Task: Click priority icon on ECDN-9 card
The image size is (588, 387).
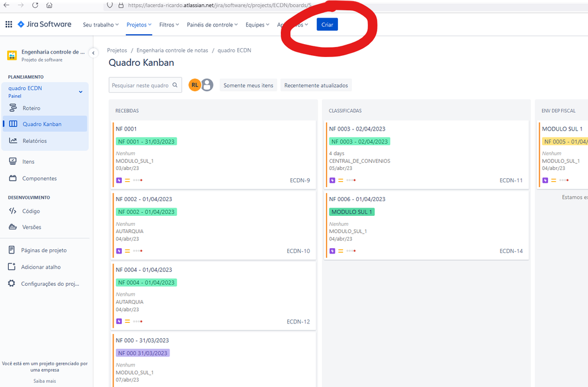Action: (128, 180)
